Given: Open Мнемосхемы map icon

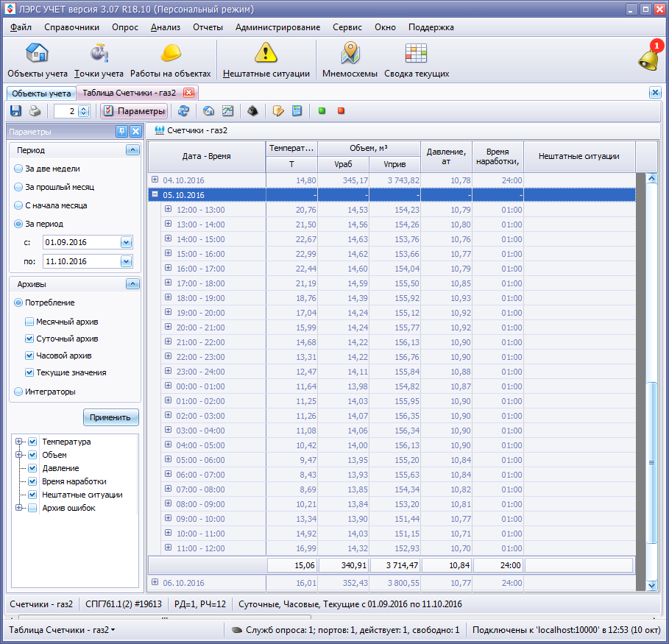Looking at the screenshot, I should pos(350,53).
